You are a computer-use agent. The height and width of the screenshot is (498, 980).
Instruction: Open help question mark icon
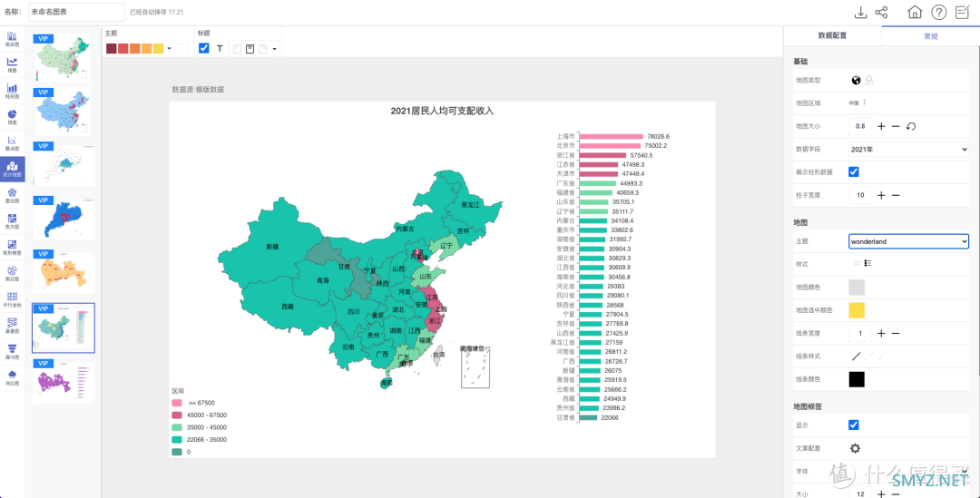(939, 13)
